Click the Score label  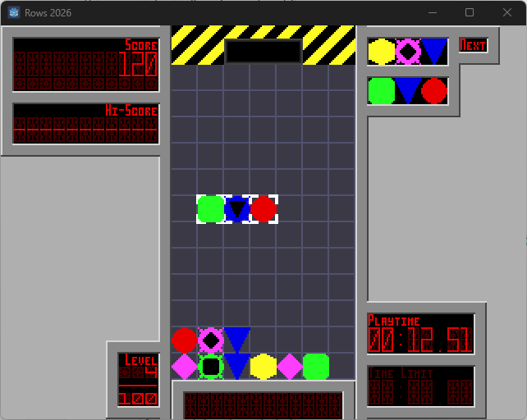pos(141,45)
